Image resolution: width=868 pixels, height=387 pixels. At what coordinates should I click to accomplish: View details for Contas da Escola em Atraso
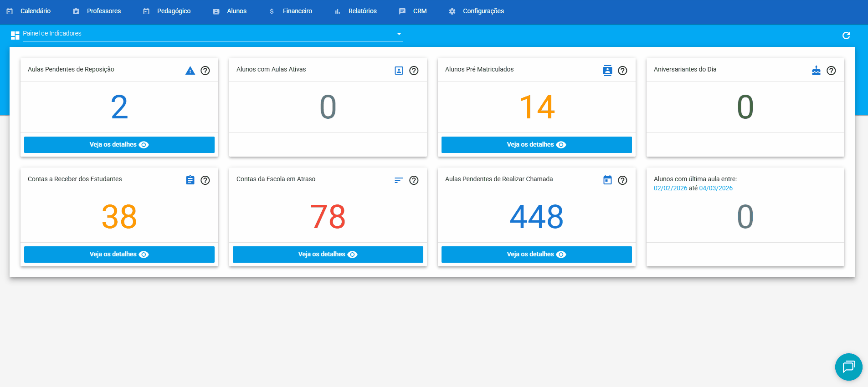pyautogui.click(x=328, y=255)
